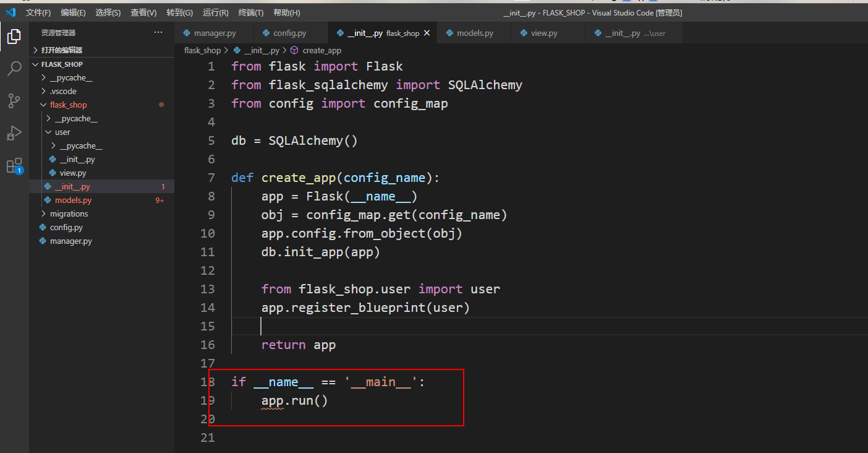This screenshot has height=453, width=868.
Task: Click flask_shop in the breadcrumb
Action: [202, 50]
